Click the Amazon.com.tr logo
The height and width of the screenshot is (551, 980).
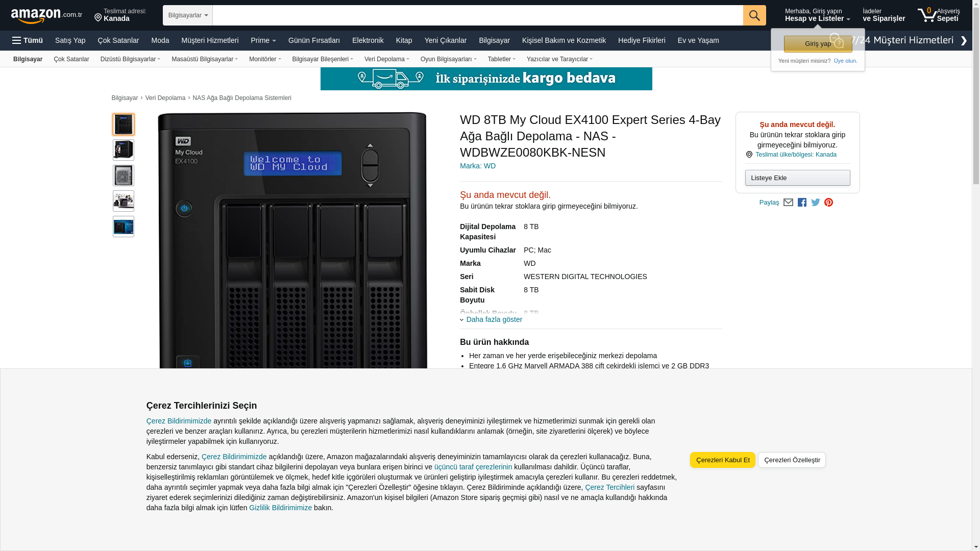pyautogui.click(x=46, y=15)
